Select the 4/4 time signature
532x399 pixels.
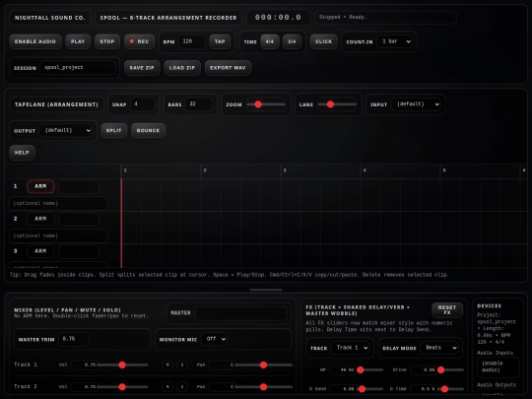270,41
